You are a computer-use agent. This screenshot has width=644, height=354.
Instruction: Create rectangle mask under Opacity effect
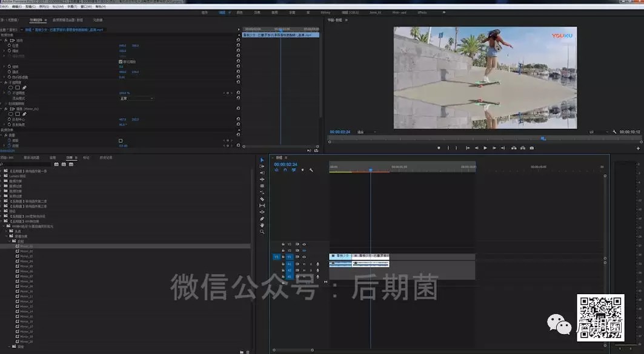(x=18, y=88)
